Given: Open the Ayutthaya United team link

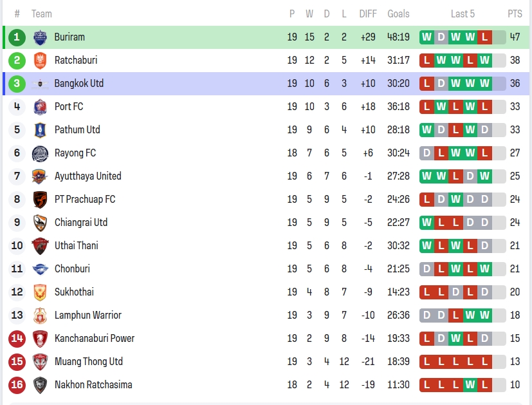Looking at the screenshot, I should coord(87,176).
